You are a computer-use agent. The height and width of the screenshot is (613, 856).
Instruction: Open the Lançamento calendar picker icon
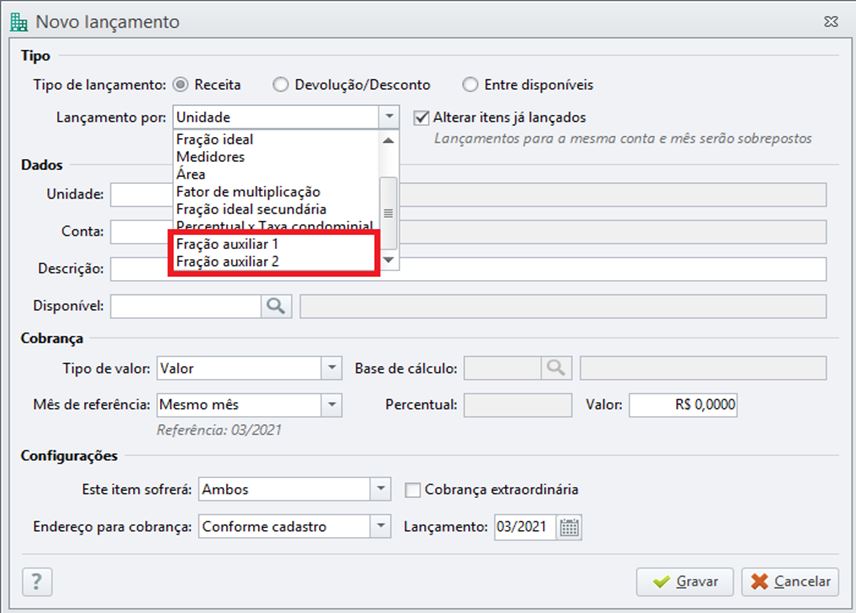point(569,527)
